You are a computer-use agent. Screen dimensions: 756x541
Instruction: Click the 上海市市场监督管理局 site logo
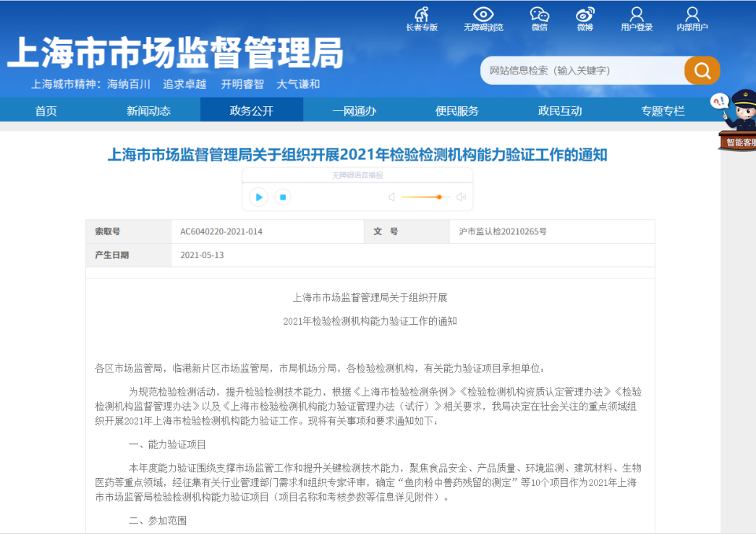pos(175,53)
